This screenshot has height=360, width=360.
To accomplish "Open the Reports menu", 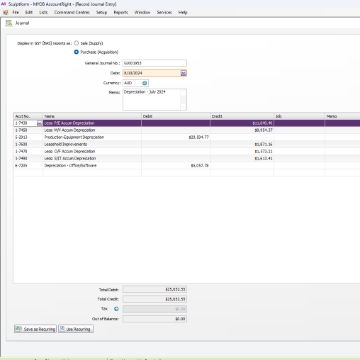I will pos(121,12).
